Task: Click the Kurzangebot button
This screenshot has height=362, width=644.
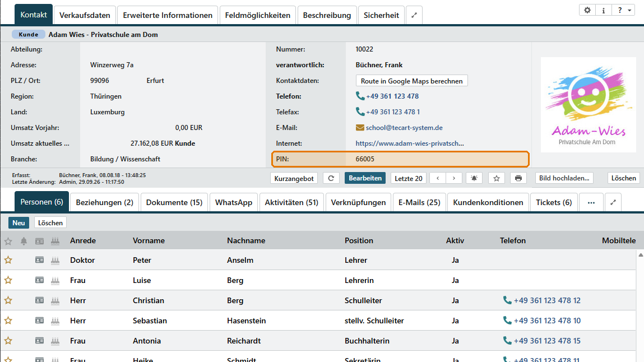Action: click(x=294, y=178)
